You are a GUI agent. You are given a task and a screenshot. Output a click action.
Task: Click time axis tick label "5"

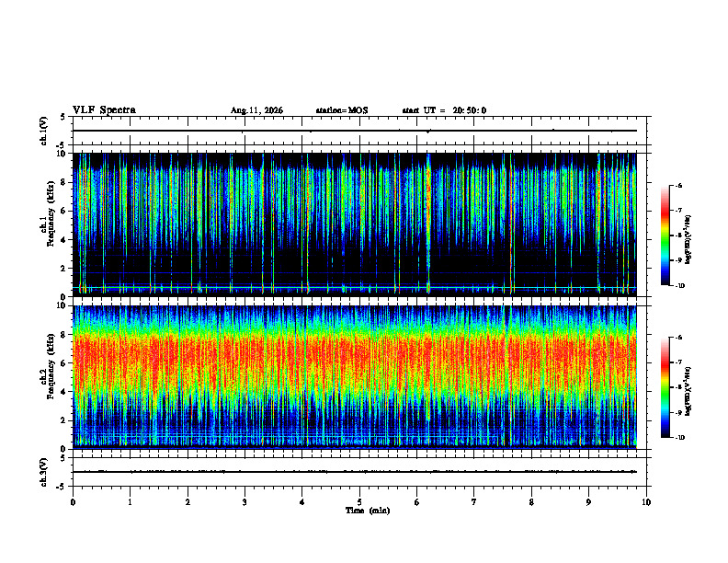[359, 502]
